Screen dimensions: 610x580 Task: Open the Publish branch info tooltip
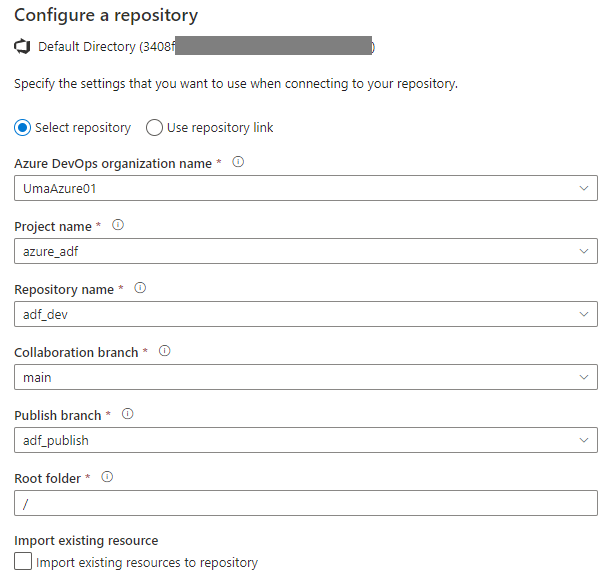point(128,414)
